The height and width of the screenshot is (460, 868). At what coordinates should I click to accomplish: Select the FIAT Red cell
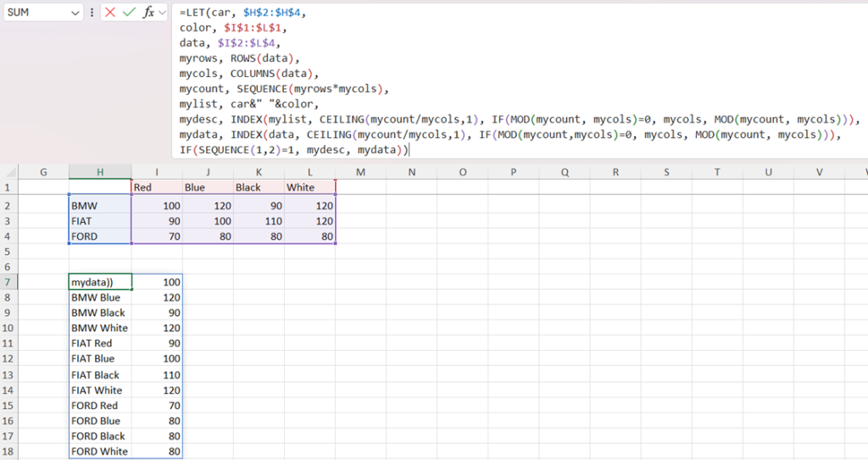tap(100, 343)
